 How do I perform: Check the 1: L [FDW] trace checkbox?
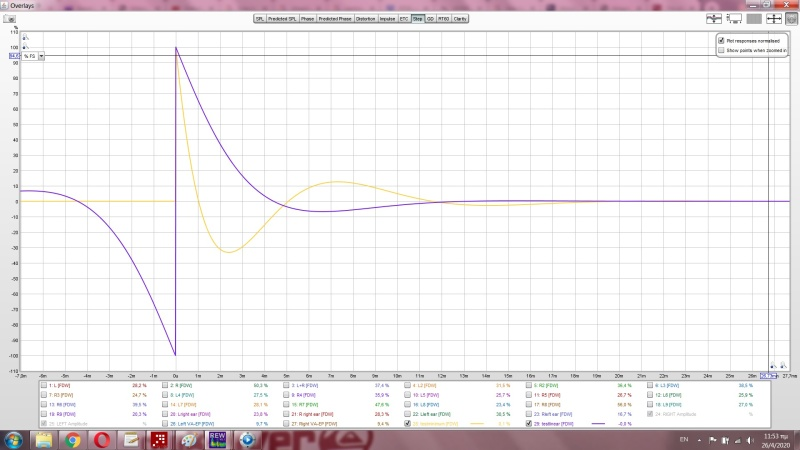coord(43,384)
